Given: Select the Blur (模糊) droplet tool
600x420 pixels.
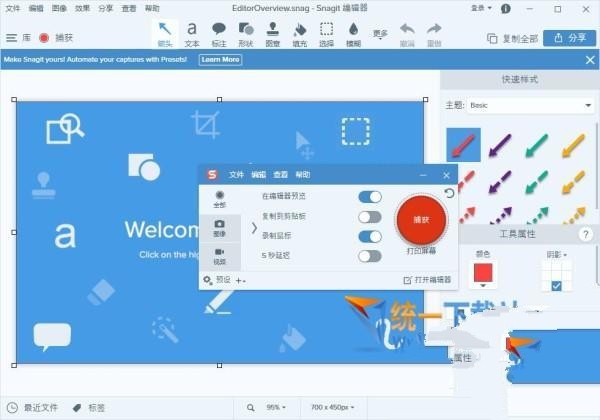Looking at the screenshot, I should click(353, 34).
